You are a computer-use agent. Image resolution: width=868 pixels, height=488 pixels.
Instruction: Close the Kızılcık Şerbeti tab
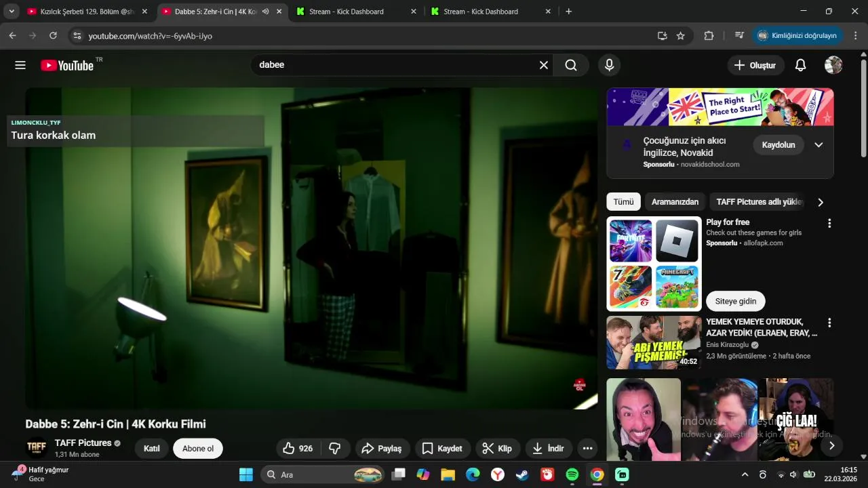pos(144,12)
